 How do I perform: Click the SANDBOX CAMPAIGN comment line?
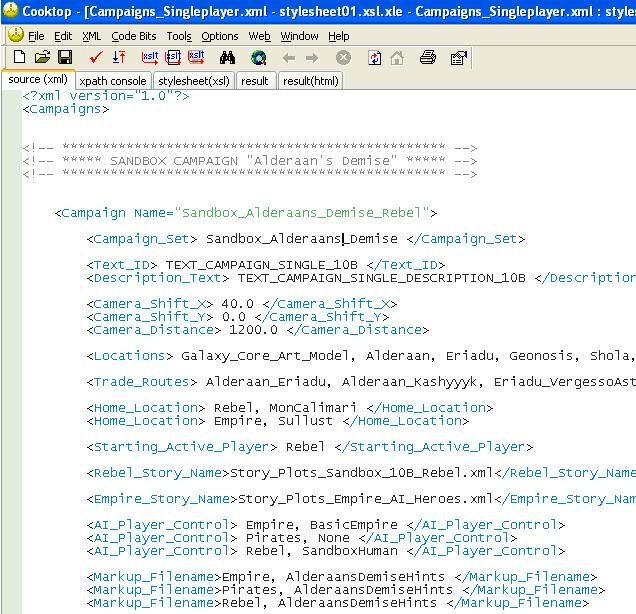pos(249,161)
